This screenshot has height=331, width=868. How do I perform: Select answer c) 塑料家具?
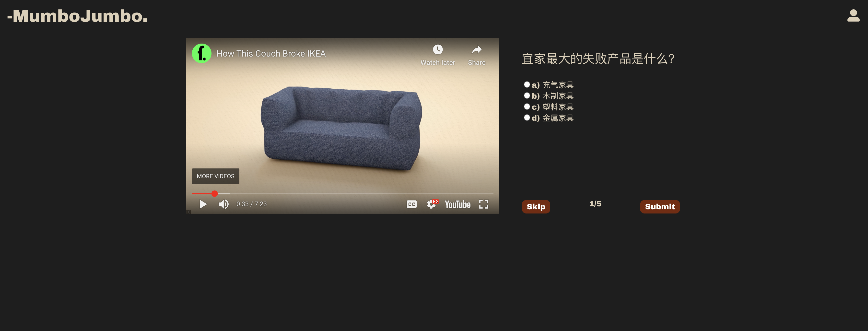pyautogui.click(x=527, y=107)
